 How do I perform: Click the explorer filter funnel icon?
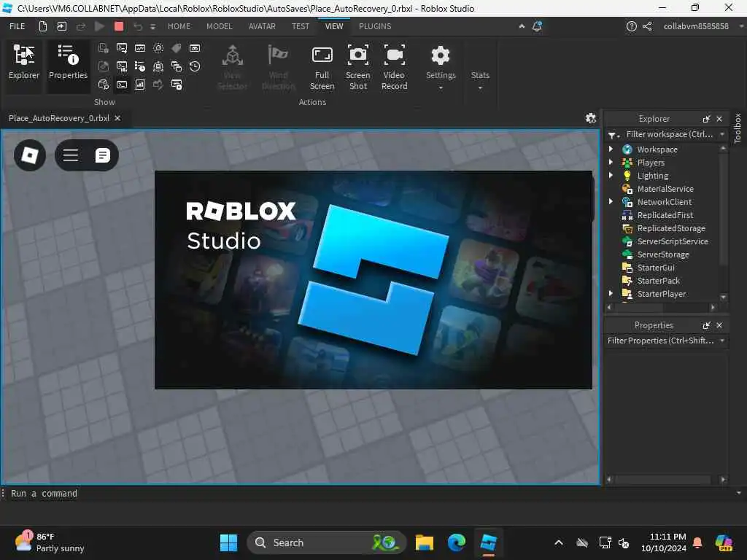[613, 135]
